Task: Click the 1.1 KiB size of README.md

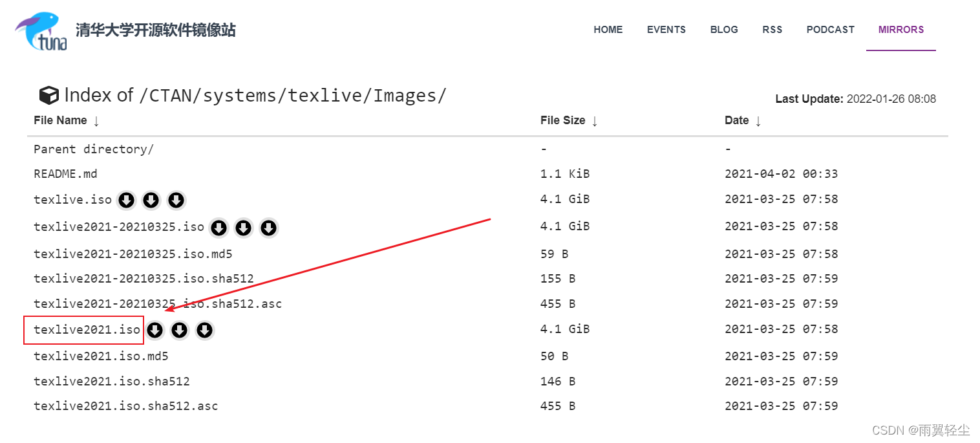Action: coord(565,174)
